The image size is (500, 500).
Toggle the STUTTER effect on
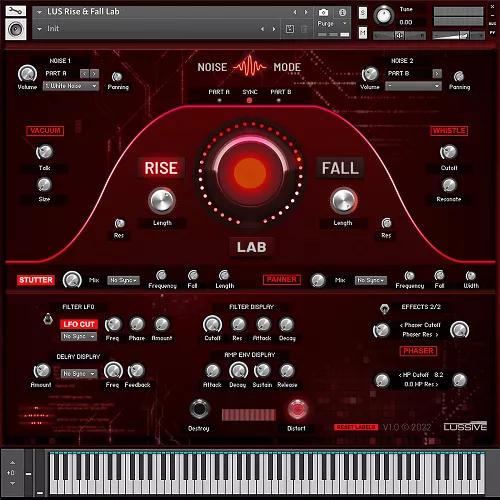pyautogui.click(x=36, y=280)
